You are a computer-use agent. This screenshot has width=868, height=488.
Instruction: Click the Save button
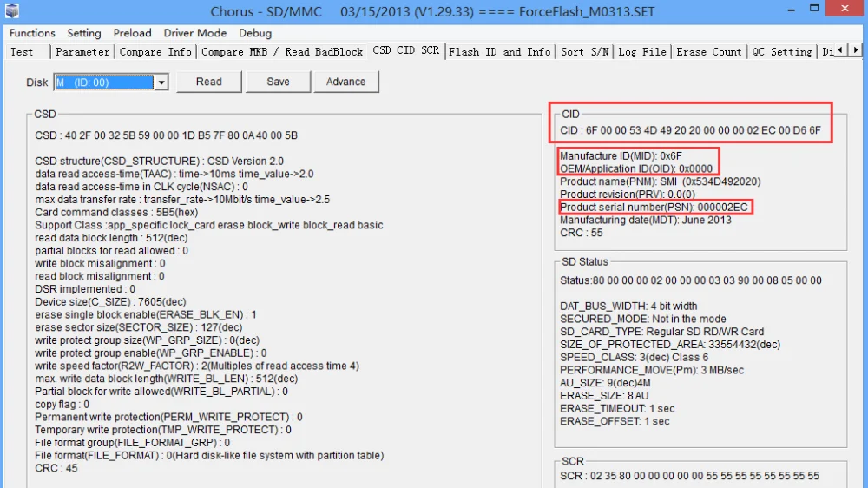(278, 82)
